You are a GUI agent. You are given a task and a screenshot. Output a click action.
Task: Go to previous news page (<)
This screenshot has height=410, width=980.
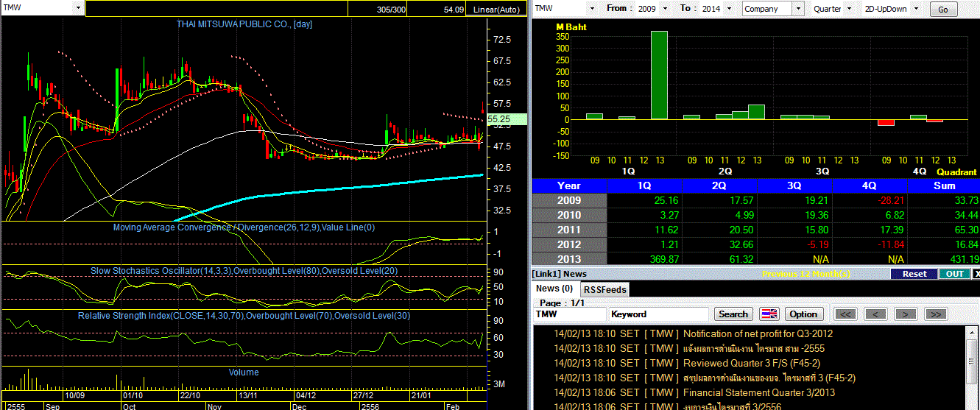(875, 314)
